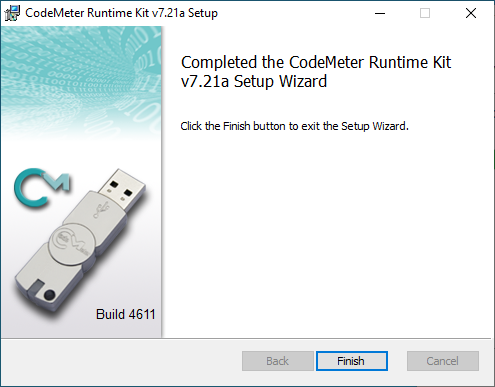495x387 pixels.
Task: Click the disabled Cancel button
Action: [443, 361]
